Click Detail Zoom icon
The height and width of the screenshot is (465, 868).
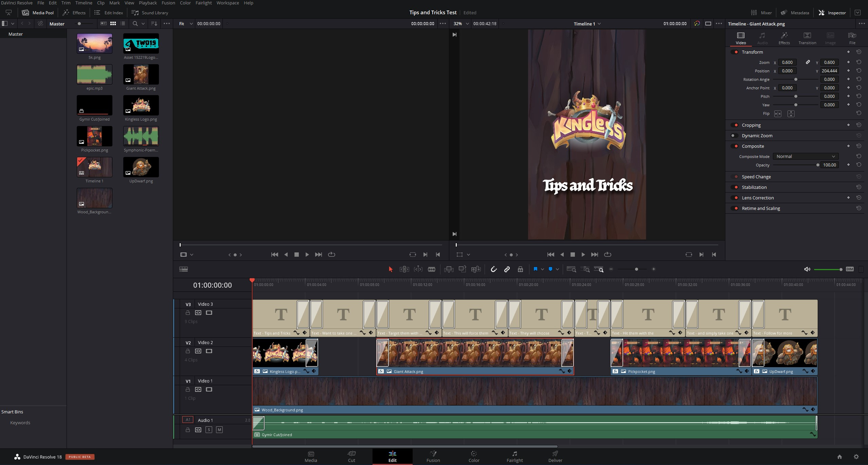[x=585, y=269]
